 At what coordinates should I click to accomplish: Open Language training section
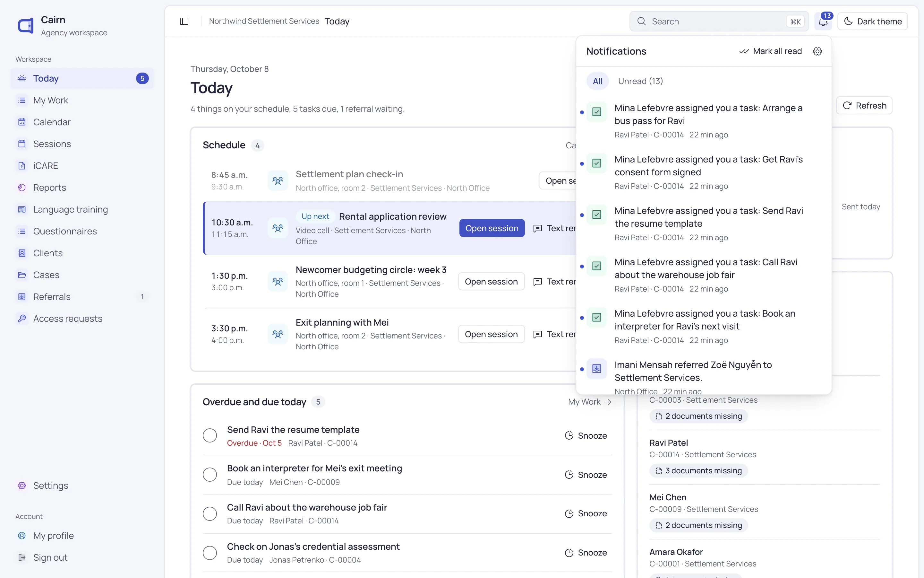click(82, 209)
